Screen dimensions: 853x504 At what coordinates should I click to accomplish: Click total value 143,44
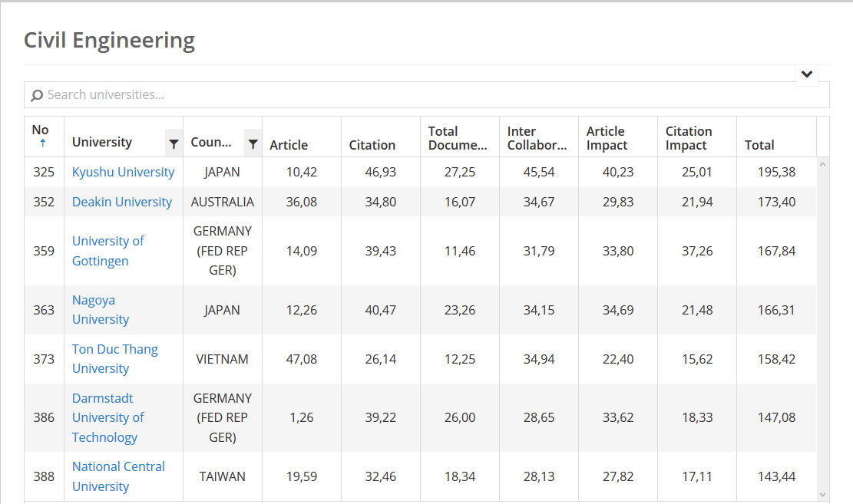click(776, 476)
